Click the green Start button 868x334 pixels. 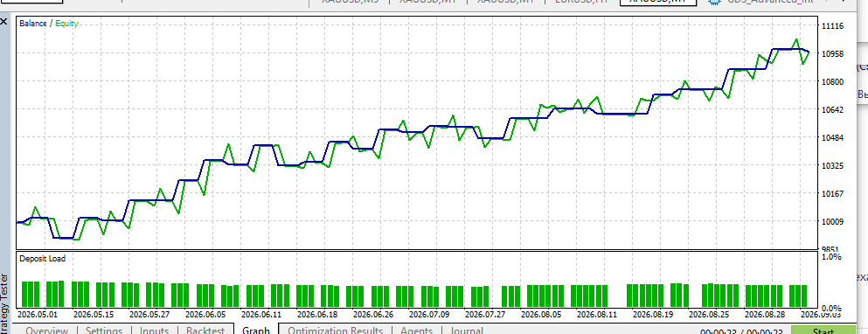[x=823, y=331]
